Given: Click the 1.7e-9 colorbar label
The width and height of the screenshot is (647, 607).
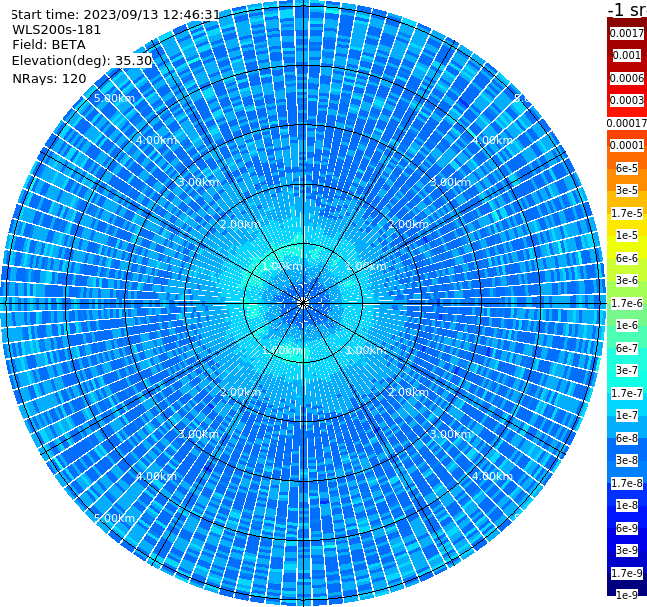Looking at the screenshot, I should click(x=627, y=573).
